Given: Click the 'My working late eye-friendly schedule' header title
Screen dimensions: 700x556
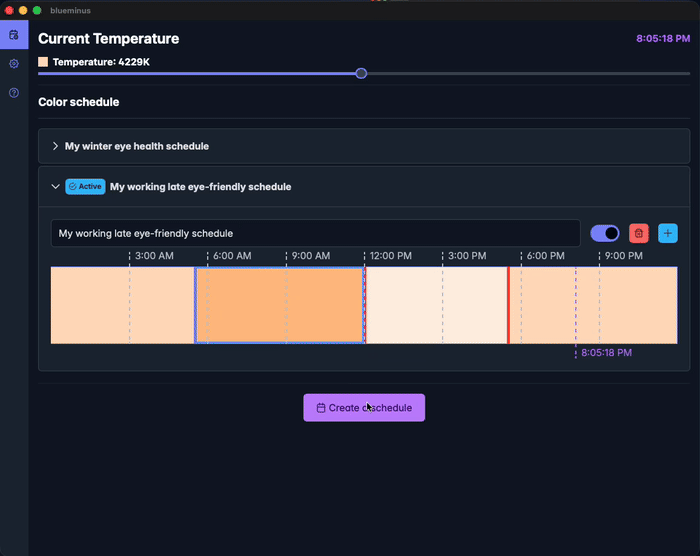Looking at the screenshot, I should (x=200, y=187).
